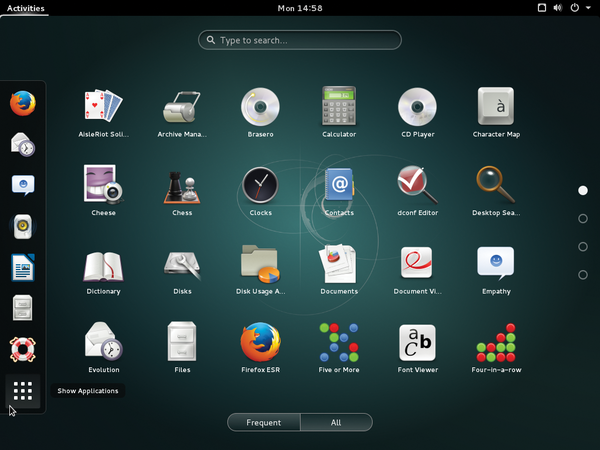Go to second app page dot

583,218
